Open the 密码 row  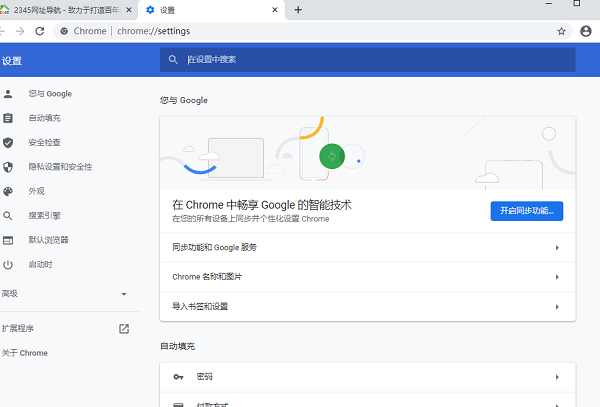(367, 377)
